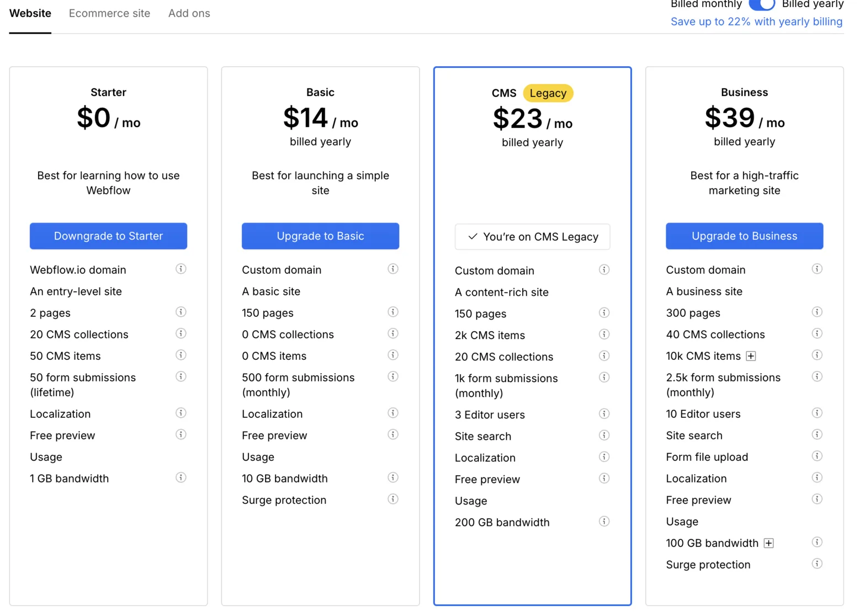Click Upgrade to Basic button
The width and height of the screenshot is (859, 616).
pyautogui.click(x=320, y=236)
